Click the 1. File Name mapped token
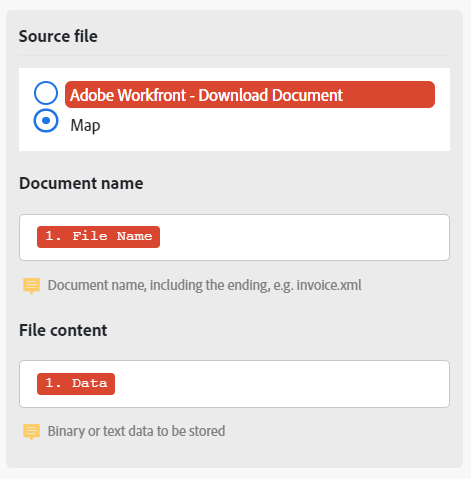The image size is (471, 479). (98, 237)
